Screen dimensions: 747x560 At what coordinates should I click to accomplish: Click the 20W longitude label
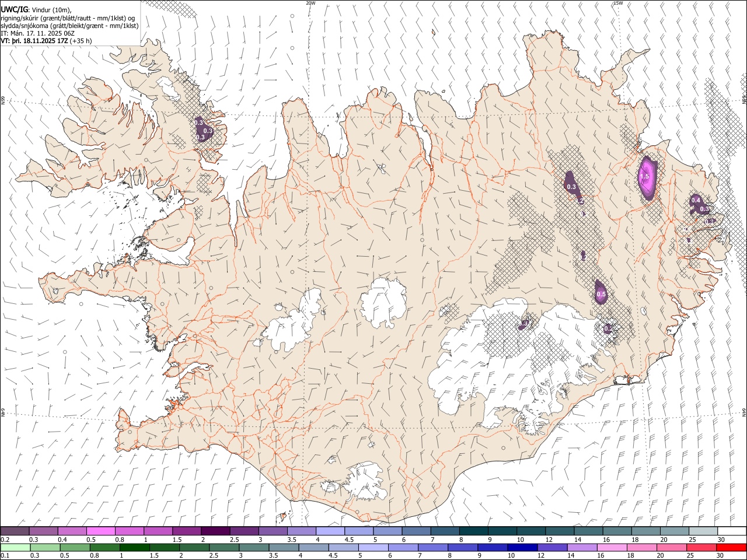310,3
